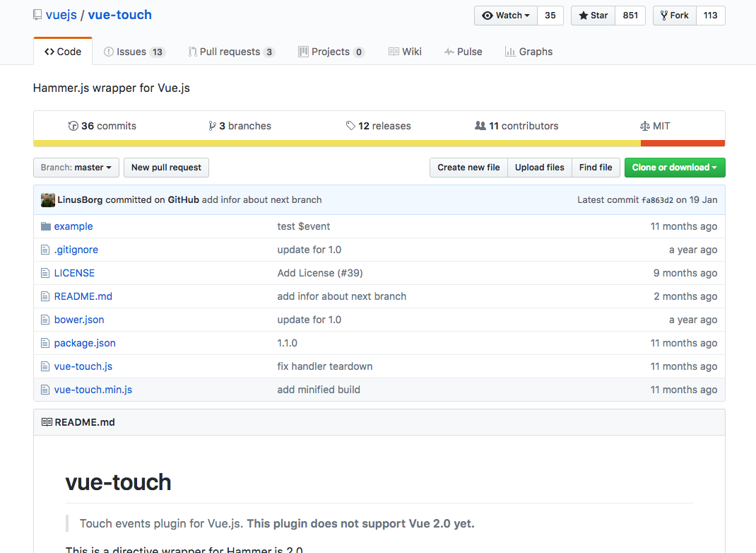Click the Upload files button

point(540,168)
